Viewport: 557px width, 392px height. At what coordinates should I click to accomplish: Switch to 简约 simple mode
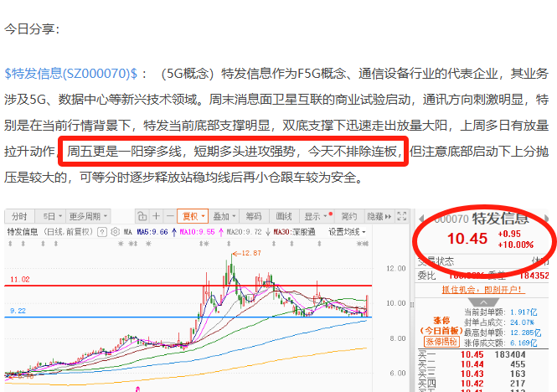pyautogui.click(x=348, y=216)
